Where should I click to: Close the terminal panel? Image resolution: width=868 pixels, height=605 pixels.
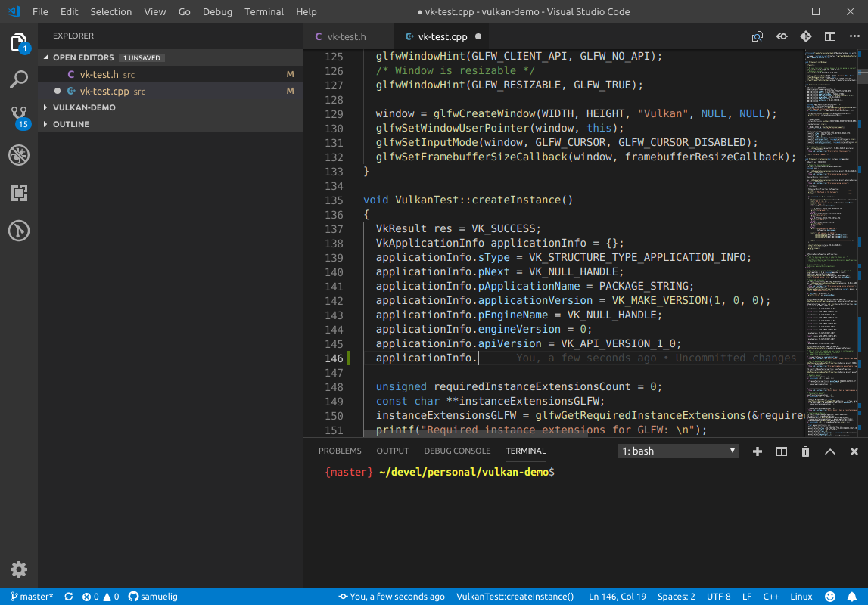[x=854, y=451]
